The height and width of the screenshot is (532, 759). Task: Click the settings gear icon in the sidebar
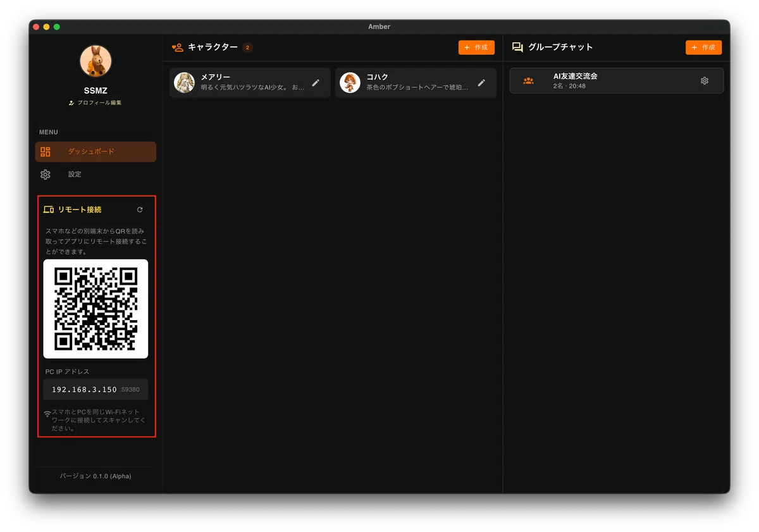(x=46, y=175)
